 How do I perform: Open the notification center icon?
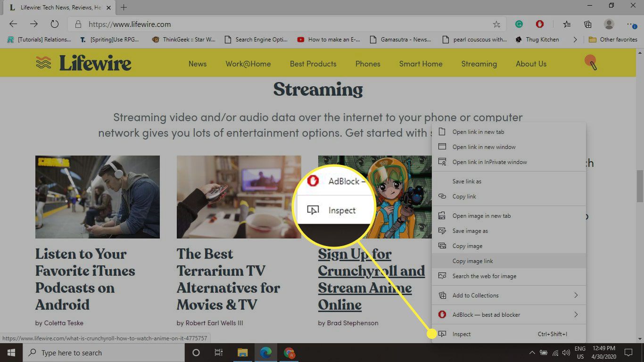628,353
